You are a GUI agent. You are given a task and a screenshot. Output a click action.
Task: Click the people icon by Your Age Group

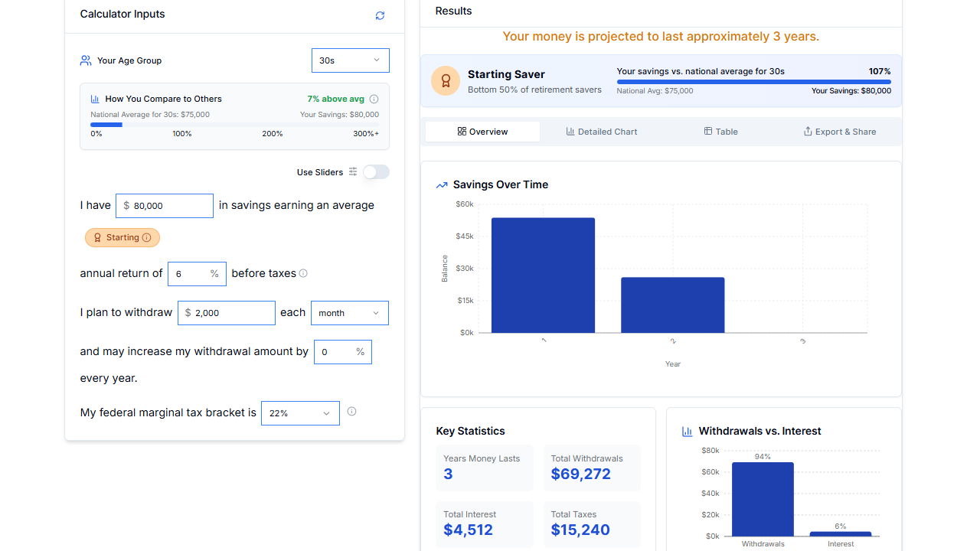click(86, 60)
